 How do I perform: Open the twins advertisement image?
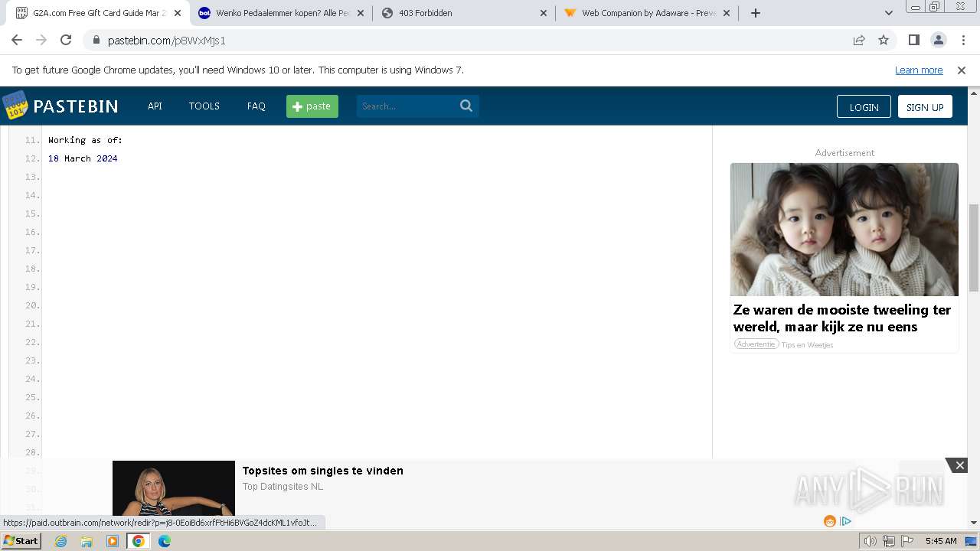pyautogui.click(x=844, y=230)
